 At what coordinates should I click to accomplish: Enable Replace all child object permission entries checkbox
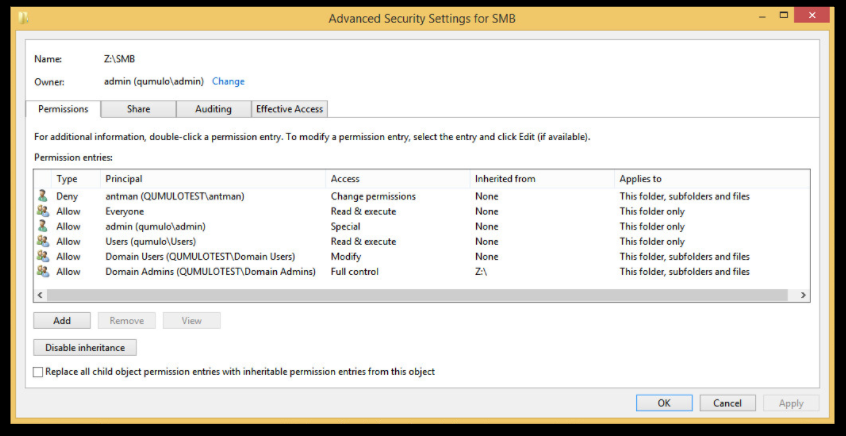[39, 372]
